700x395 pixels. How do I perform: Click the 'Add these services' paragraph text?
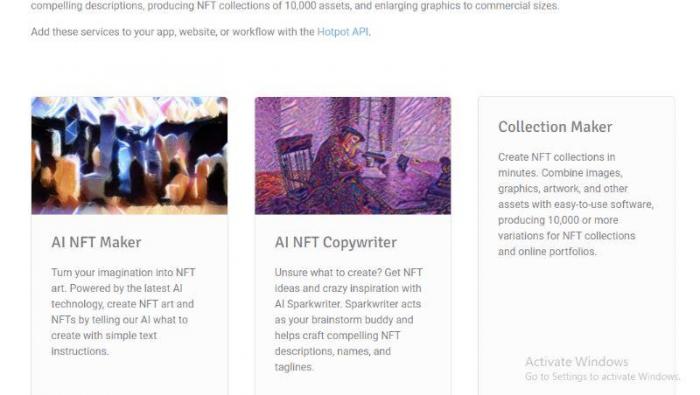[200, 32]
